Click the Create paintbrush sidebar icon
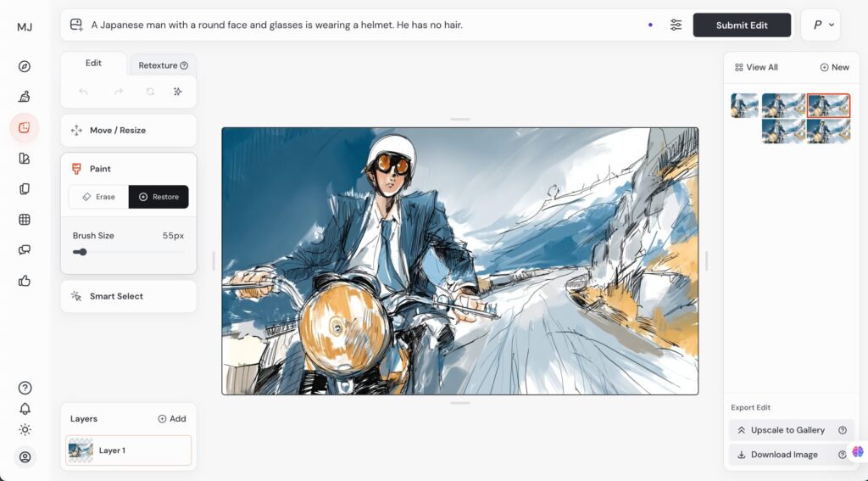868x481 pixels. pyautogui.click(x=25, y=97)
